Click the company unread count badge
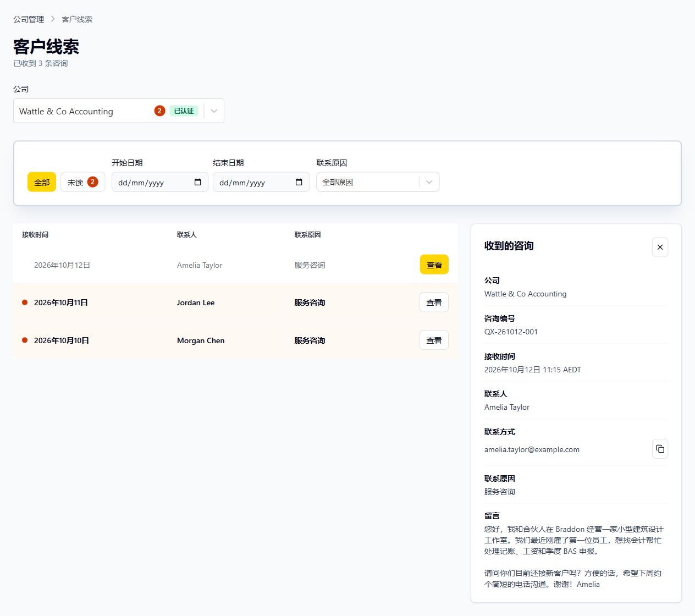695x616 pixels. click(x=159, y=111)
